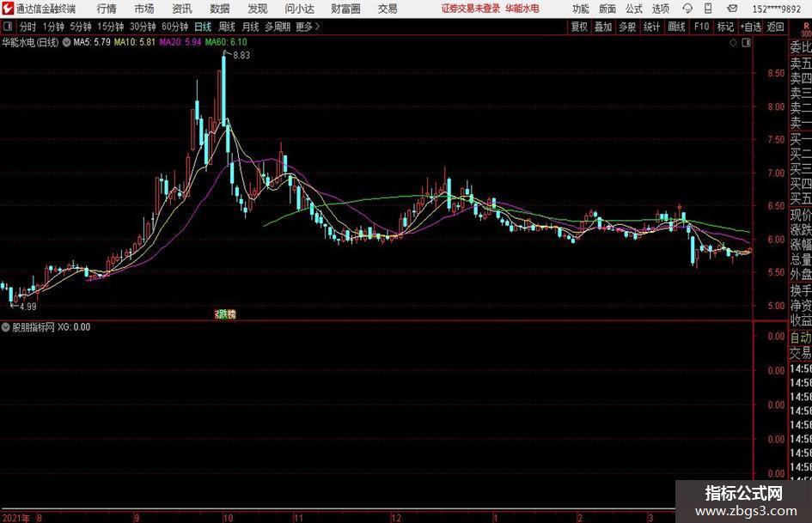Screen dimensions: 812x523
Task: Click the MA20: 5.94 indicator label
Action: [x=180, y=42]
